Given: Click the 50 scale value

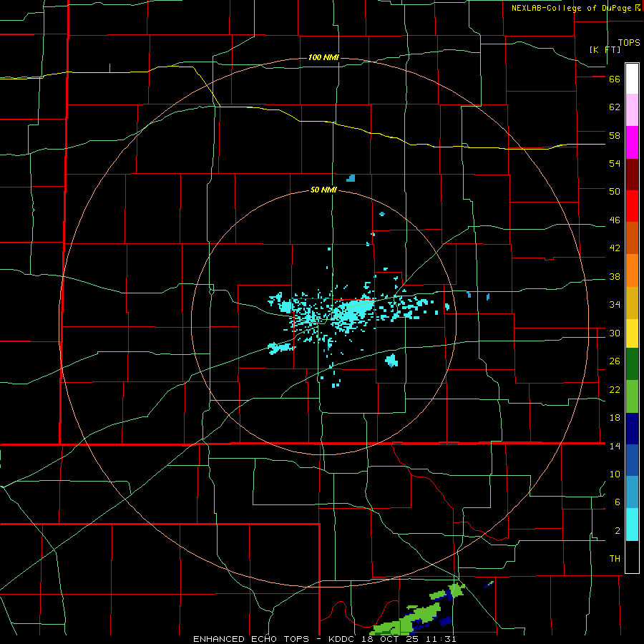Looking at the screenshot, I should [615, 192].
